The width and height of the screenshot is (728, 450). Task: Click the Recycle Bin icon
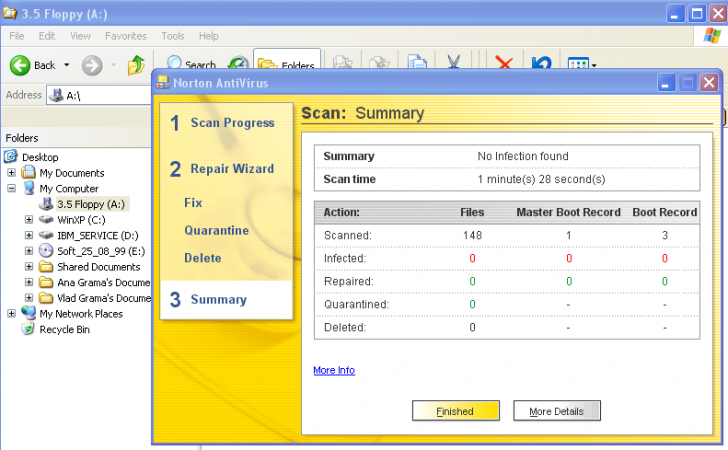[x=28, y=329]
